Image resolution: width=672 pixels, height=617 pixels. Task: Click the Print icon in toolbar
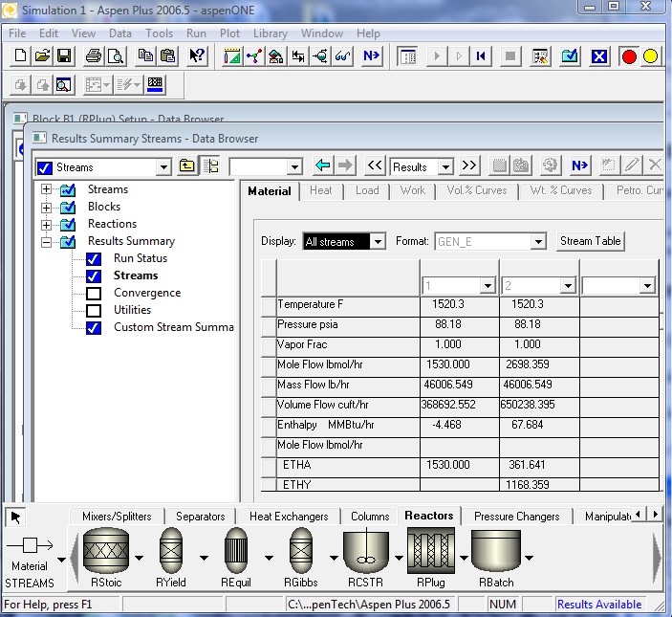coord(94,56)
